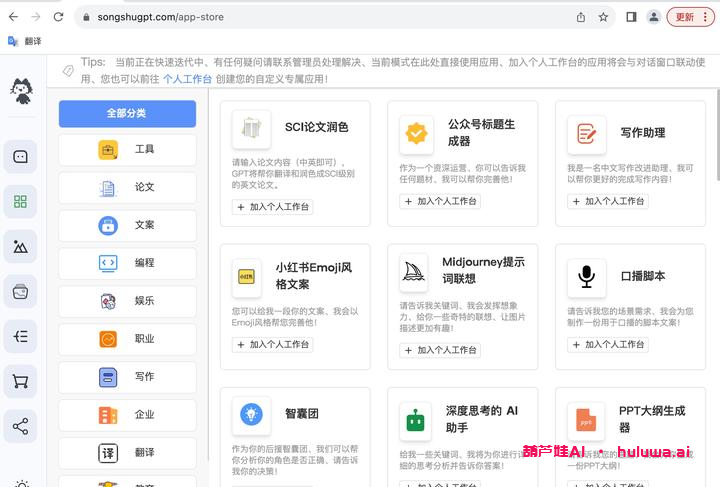Click the indented list icon in sidebar

tap(20, 336)
